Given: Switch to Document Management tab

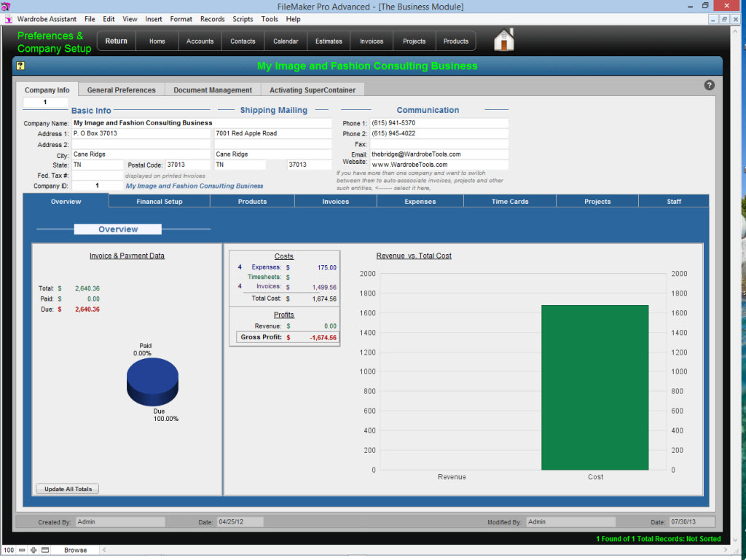Looking at the screenshot, I should (x=213, y=90).
